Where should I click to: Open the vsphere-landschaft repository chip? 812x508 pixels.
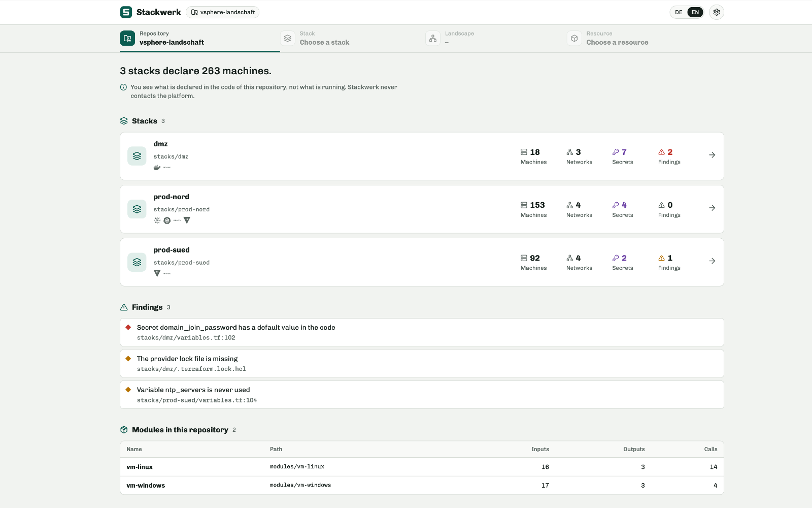223,12
